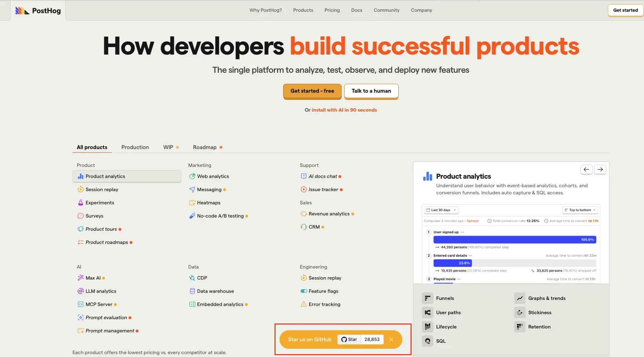Screen dimensions: 644x357
Task: Click Refresh link in funnel preview
Action: 473,221
